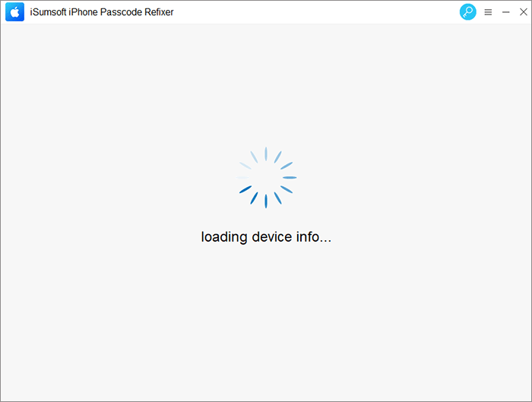Close the iSumsoft iPhone Passcode Refixer window

[x=524, y=12]
